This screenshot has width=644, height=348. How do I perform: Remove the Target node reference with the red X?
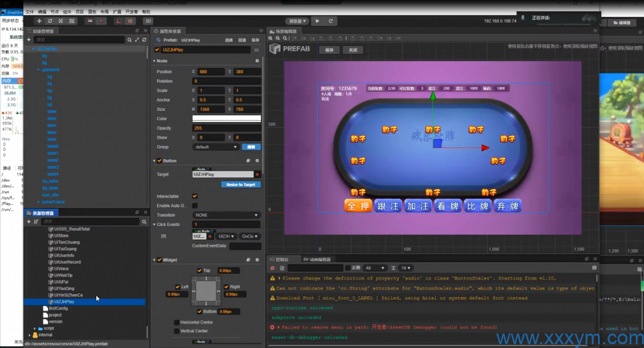[x=257, y=174]
